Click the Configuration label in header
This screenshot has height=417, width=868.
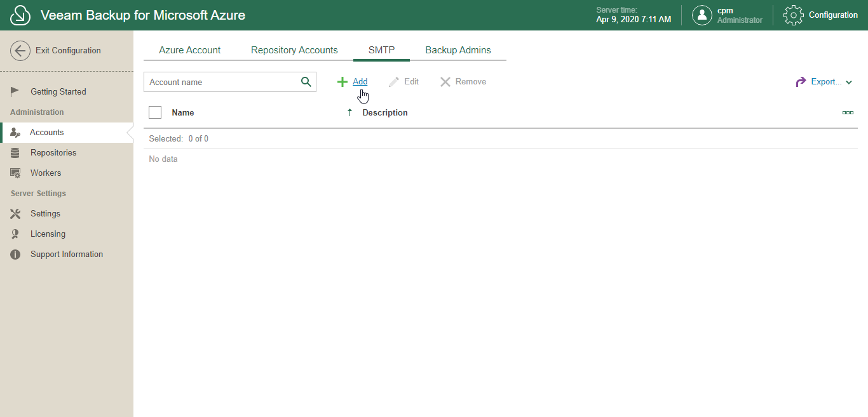(x=833, y=15)
